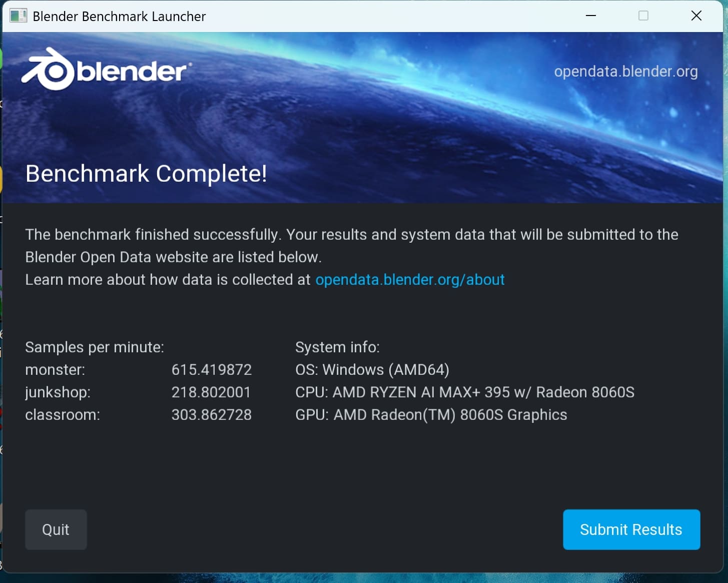Click opendata.blender.org text in the banner
728x583 pixels.
pyautogui.click(x=625, y=72)
